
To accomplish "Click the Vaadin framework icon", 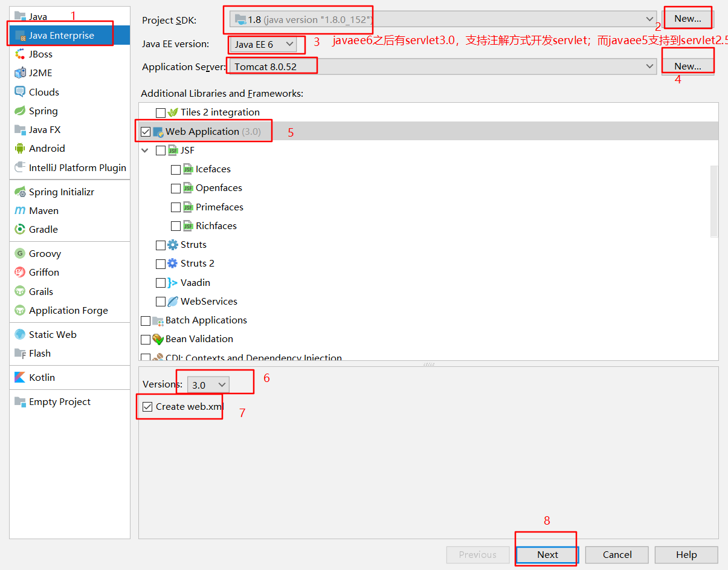I will pyautogui.click(x=173, y=283).
